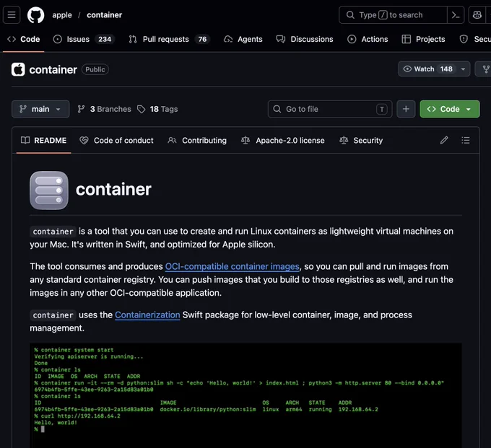Click the tag icon beside 18 Tags
This screenshot has width=491, height=448.
[x=142, y=109]
